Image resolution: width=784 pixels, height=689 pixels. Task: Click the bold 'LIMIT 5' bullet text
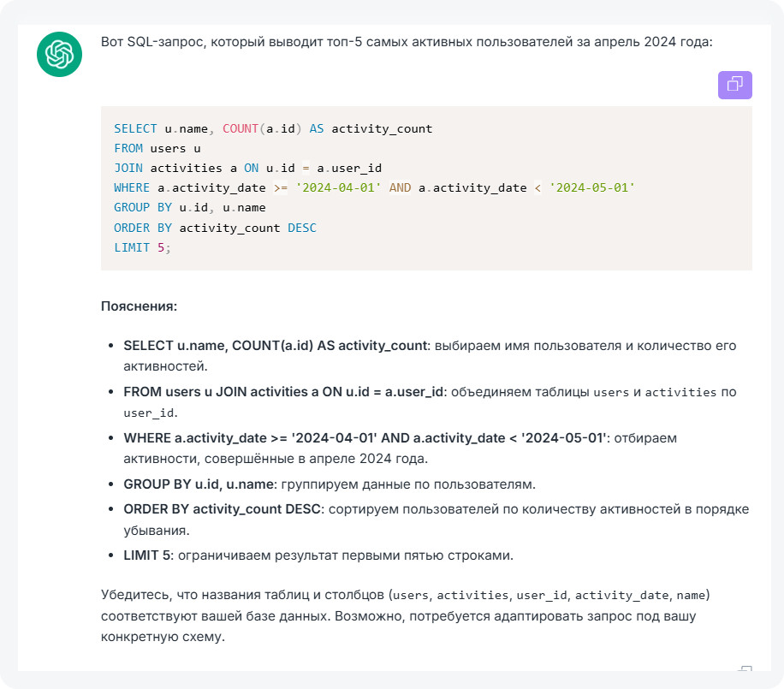click(x=147, y=555)
